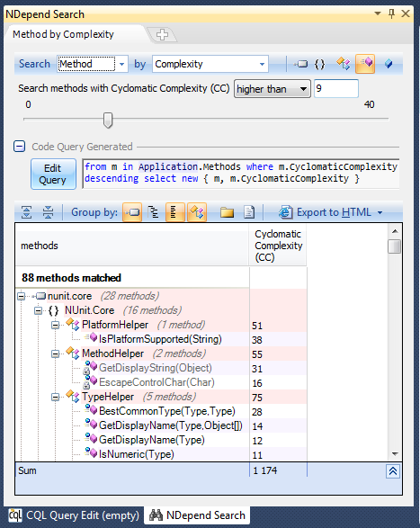The image size is (420, 528).
Task: Click the cyclomatic complexity slider thumb
Action: [x=108, y=121]
